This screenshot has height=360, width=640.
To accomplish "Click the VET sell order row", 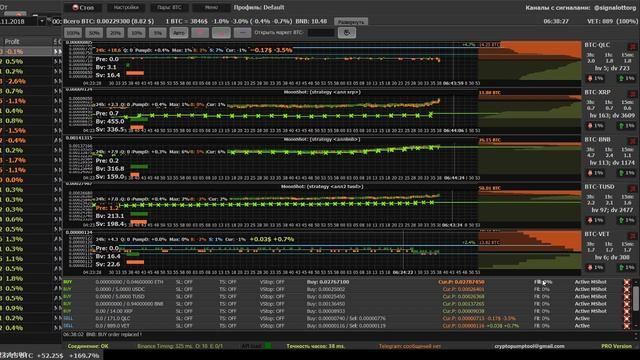I will (343, 326).
